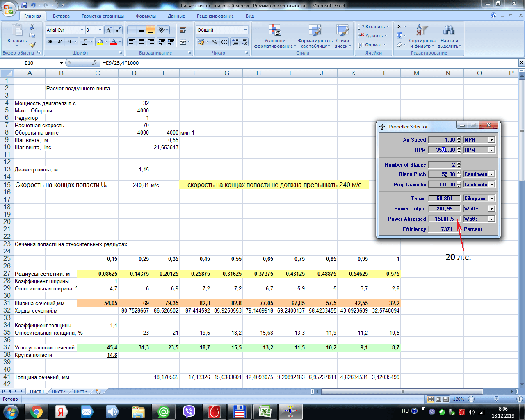Click the Format Painter brush icon
The image size is (525, 420).
(32, 44)
